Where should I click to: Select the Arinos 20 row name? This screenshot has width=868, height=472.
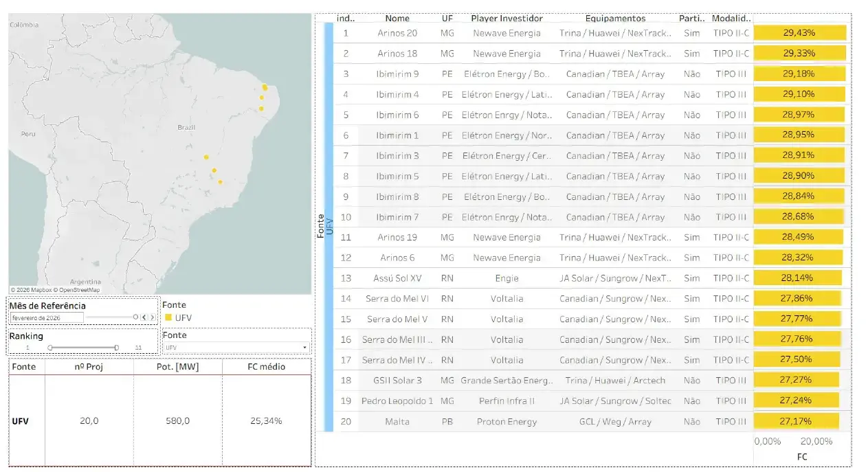[397, 33]
